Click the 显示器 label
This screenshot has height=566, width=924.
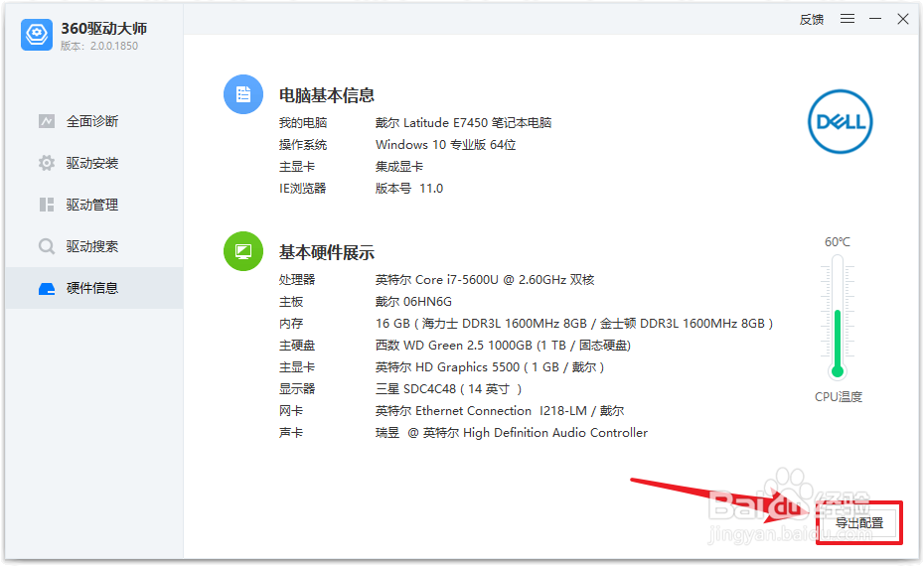click(x=297, y=388)
